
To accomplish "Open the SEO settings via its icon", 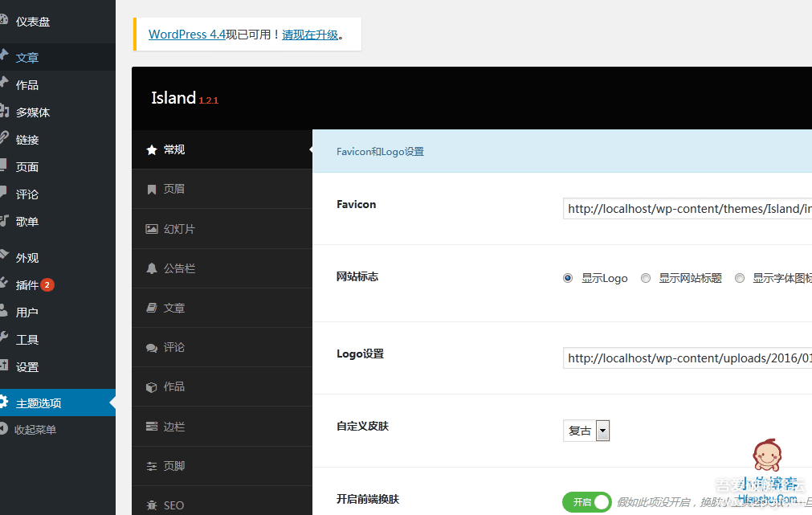I will [x=150, y=505].
